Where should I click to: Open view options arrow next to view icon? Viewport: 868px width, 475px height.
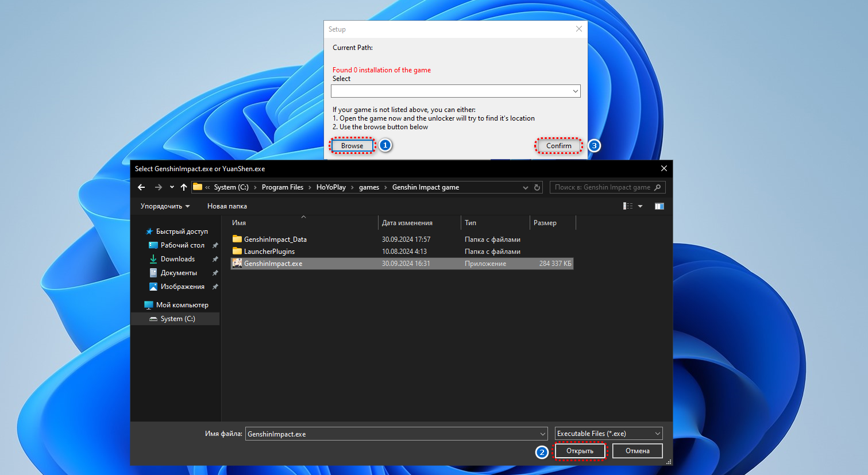click(640, 206)
